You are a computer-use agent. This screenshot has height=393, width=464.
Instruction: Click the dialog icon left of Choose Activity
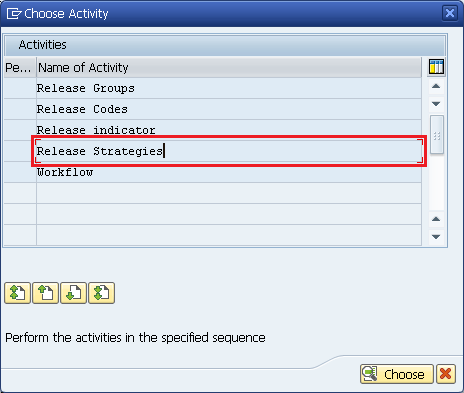click(14, 14)
